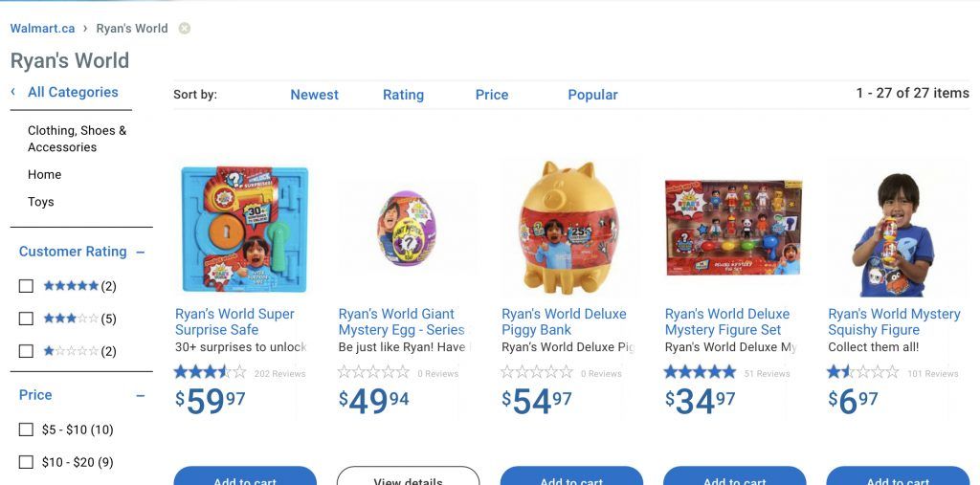Check the three-star rating filter

[26, 319]
